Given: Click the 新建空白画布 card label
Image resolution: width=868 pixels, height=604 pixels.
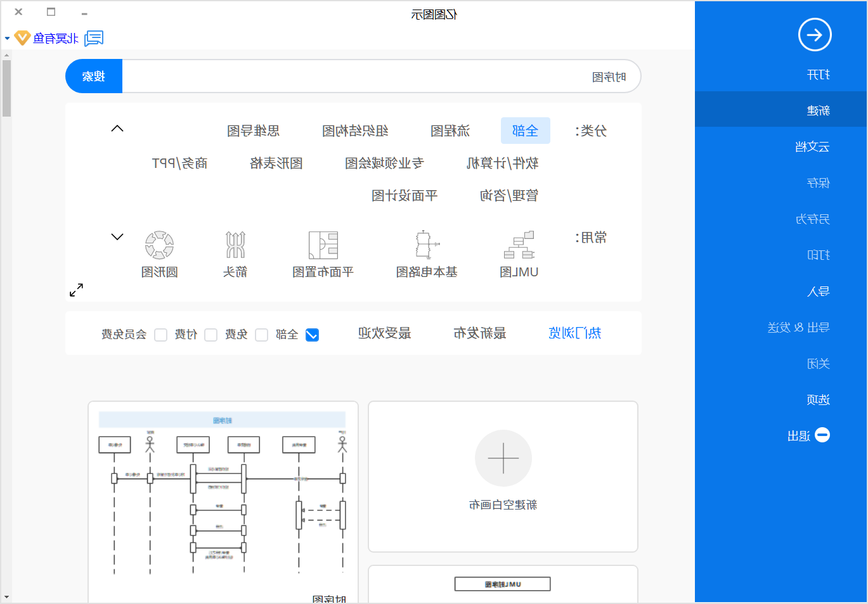Looking at the screenshot, I should click(x=503, y=504).
